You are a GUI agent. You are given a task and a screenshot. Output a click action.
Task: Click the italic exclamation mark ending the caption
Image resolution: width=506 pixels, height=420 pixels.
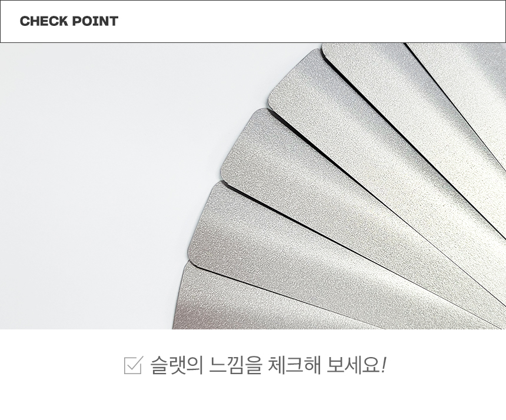[x=383, y=365]
